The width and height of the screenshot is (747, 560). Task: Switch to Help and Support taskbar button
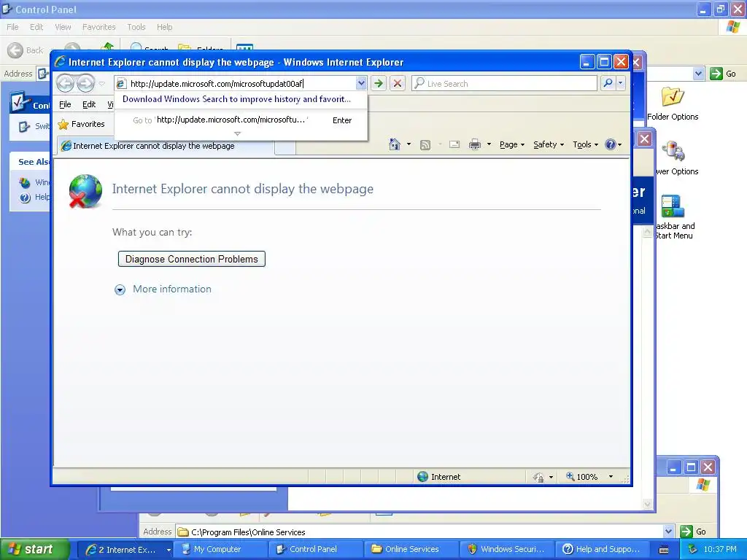tap(602, 550)
